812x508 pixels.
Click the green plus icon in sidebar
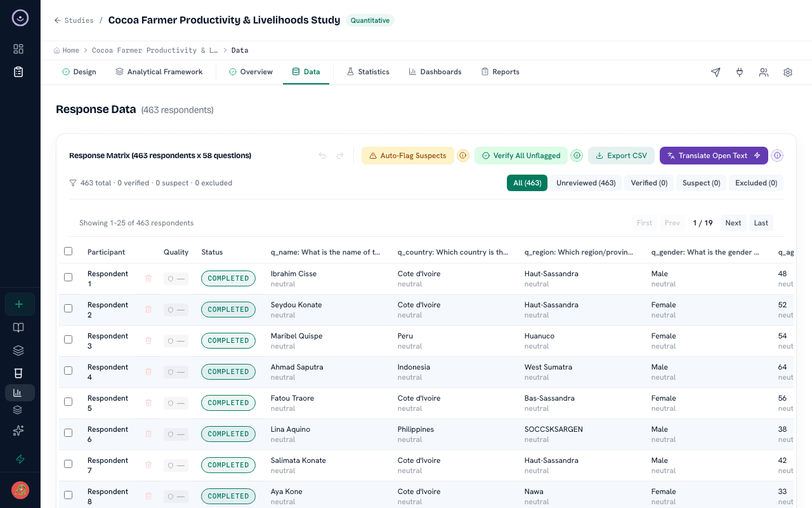click(x=20, y=304)
